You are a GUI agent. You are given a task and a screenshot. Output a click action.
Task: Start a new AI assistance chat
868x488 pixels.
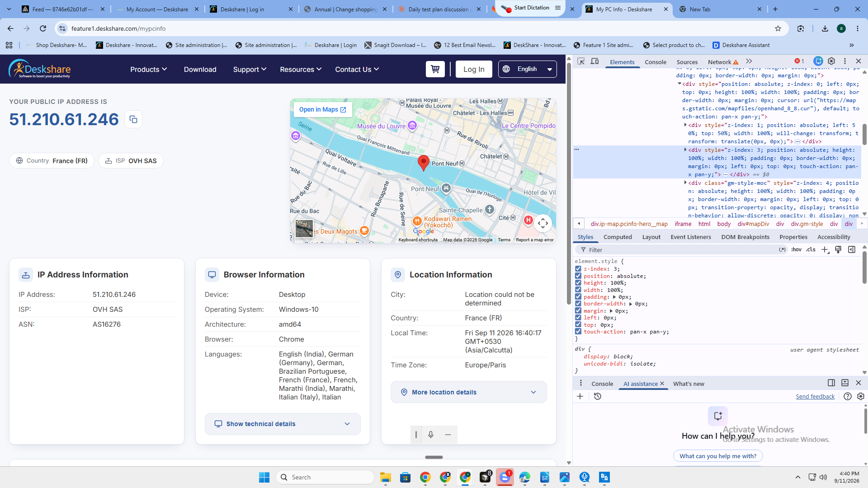point(580,396)
